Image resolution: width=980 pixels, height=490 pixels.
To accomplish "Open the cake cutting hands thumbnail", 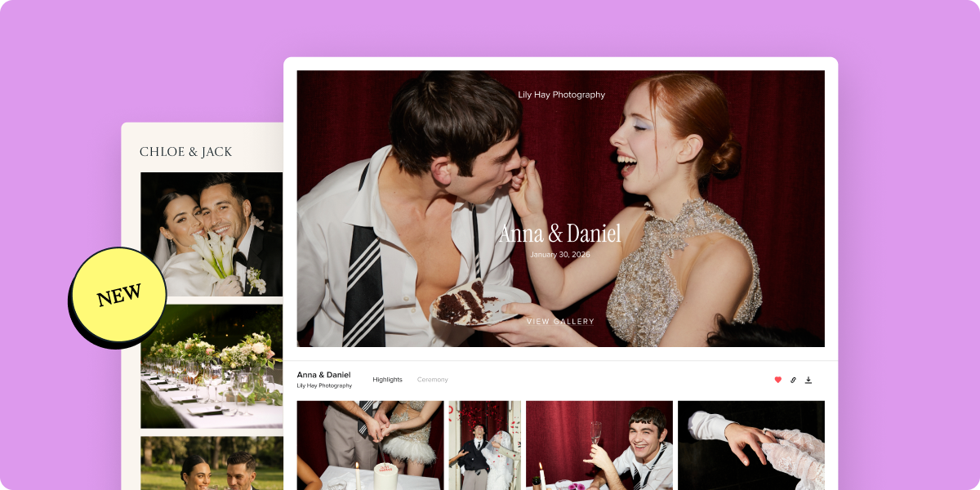I will 370,445.
